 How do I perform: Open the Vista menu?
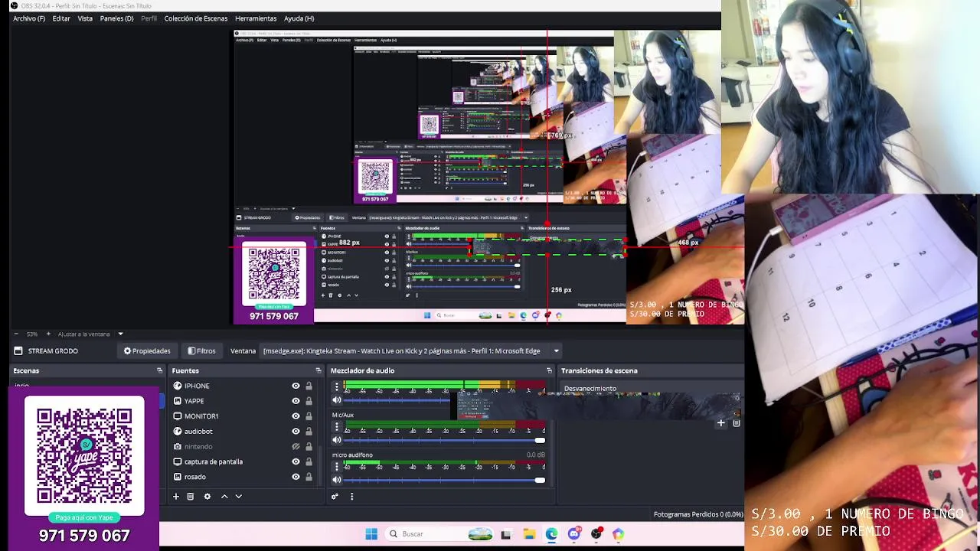tap(85, 18)
